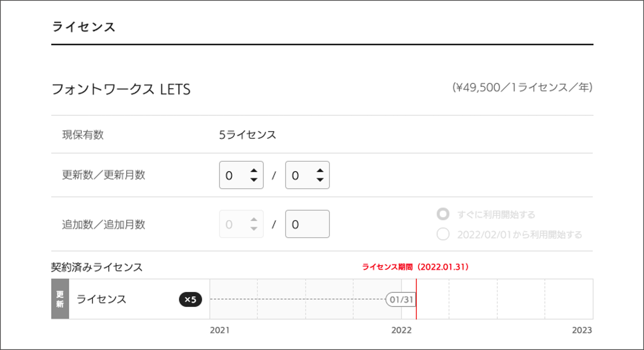Click the gray 更新 tag on license row
This screenshot has width=644, height=350.
(60, 299)
